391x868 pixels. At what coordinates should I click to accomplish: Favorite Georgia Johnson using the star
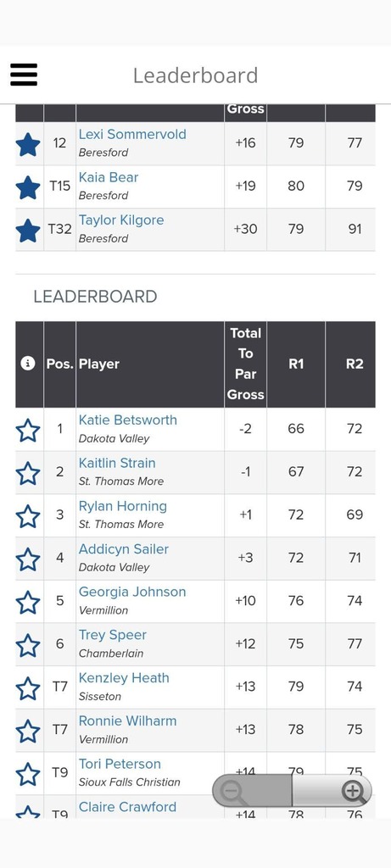[28, 603]
